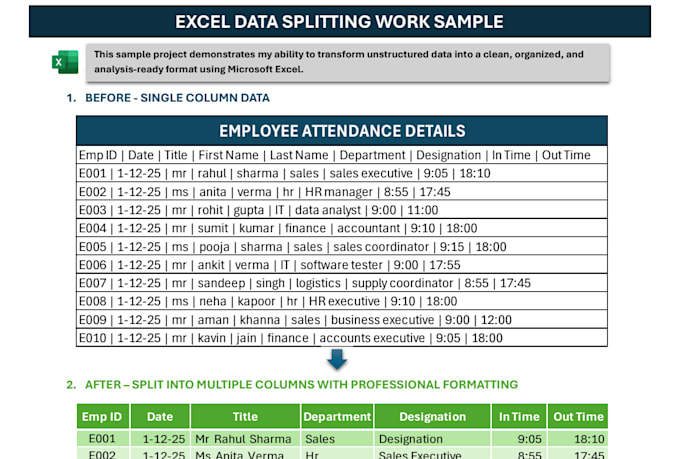Select the 'Sales' department cell

(x=337, y=439)
